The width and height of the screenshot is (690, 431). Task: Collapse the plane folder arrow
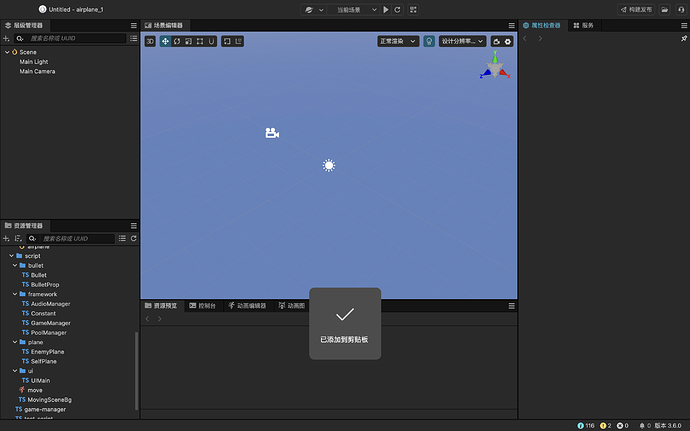pos(15,342)
